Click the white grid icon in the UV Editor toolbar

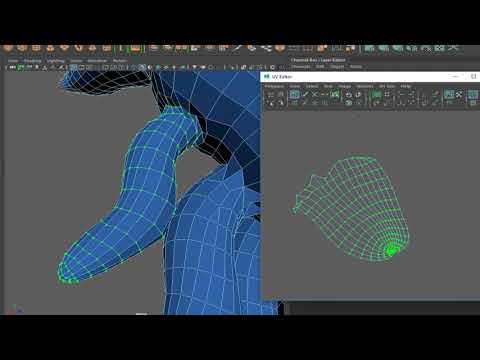pyautogui.click(x=387, y=95)
